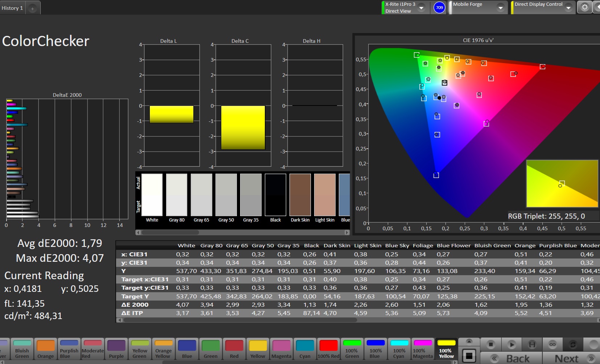Select the 100% Red color patch
The image size is (600, 364).
(x=328, y=349)
